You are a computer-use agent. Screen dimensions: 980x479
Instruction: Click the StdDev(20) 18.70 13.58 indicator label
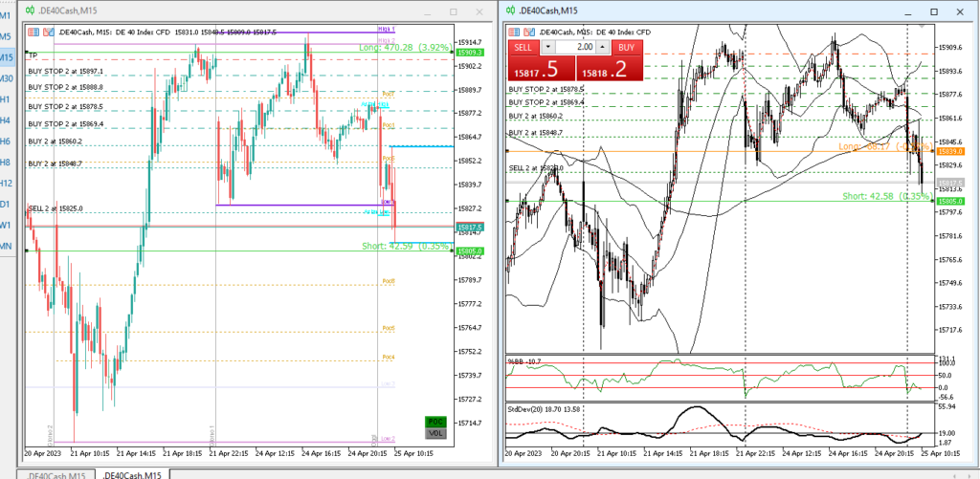pos(543,409)
